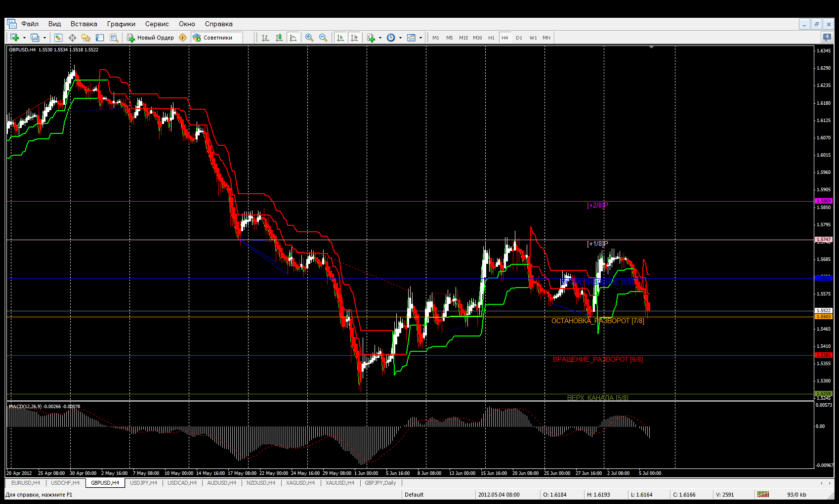Expand the templates dropdown arrow
This screenshot has width=839, height=504.
(420, 38)
